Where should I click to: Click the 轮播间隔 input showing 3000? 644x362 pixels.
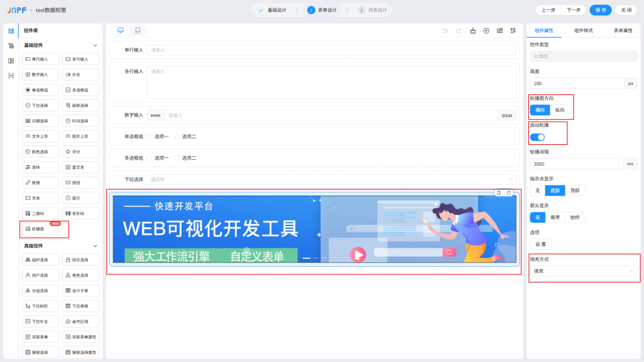(x=577, y=164)
